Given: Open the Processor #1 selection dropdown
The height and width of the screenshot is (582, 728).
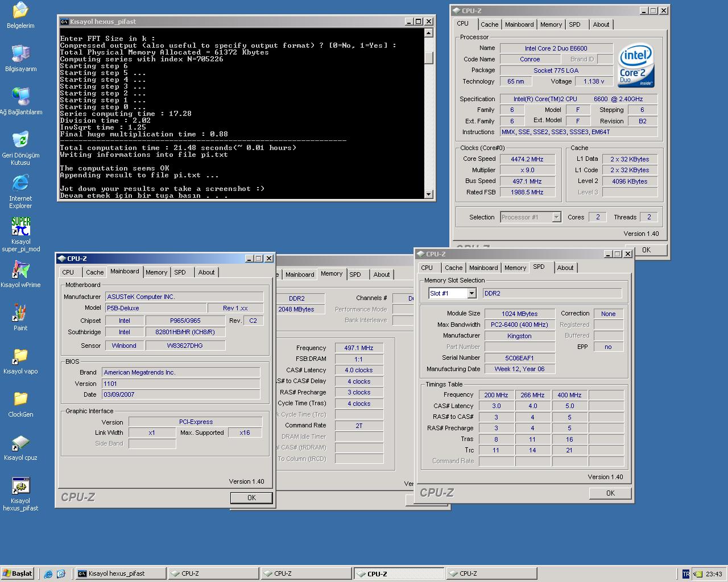Looking at the screenshot, I should (556, 217).
